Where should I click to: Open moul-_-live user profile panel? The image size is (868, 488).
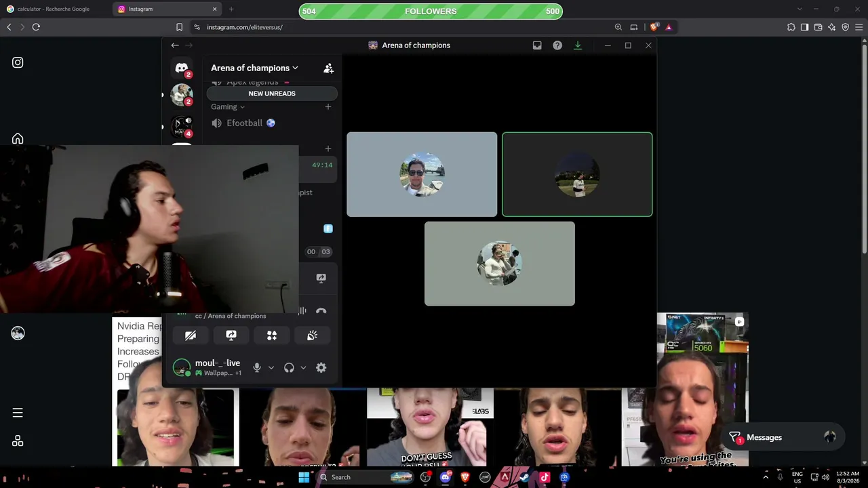point(209,367)
